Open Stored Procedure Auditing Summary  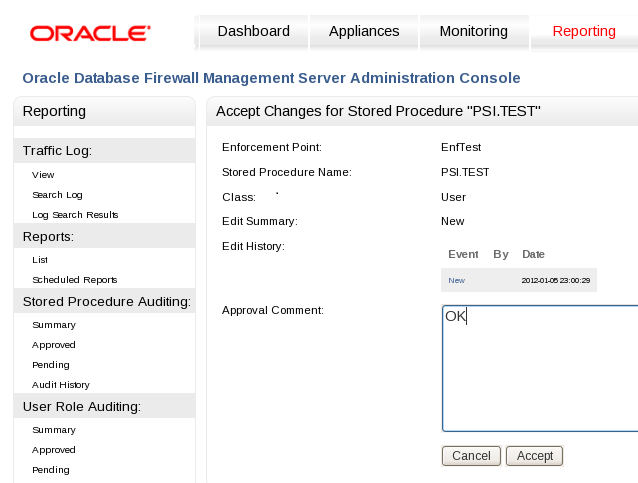tap(53, 325)
